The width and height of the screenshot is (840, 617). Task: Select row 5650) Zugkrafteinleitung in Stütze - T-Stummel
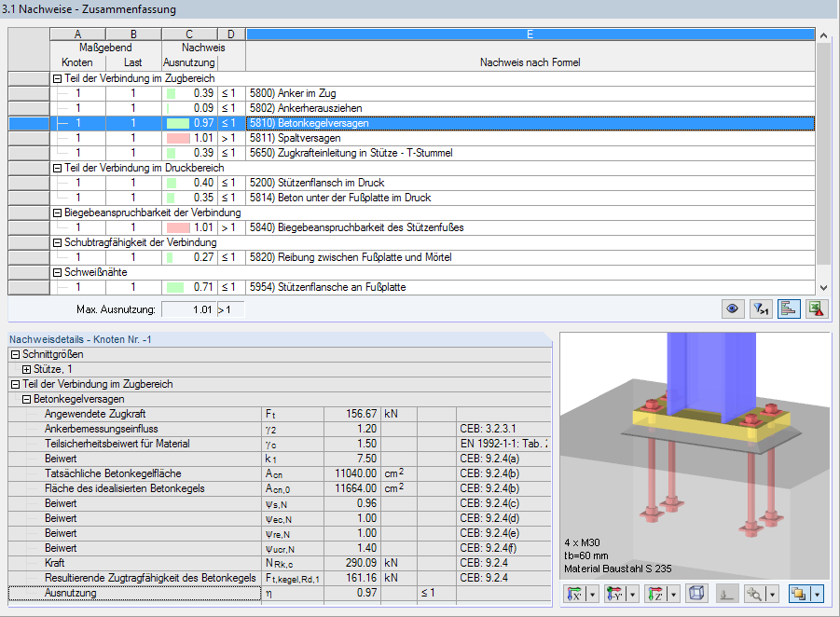pyautogui.click(x=433, y=153)
